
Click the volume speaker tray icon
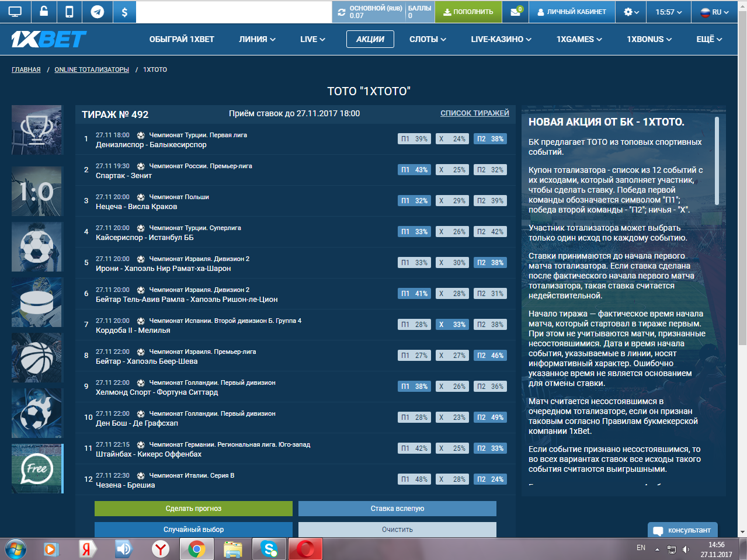point(686,549)
